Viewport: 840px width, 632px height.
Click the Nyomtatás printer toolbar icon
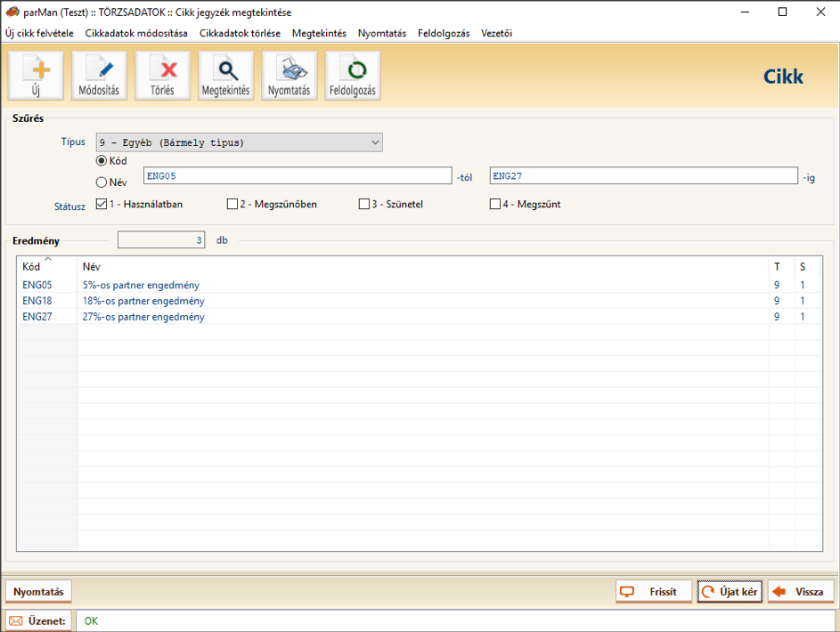290,76
